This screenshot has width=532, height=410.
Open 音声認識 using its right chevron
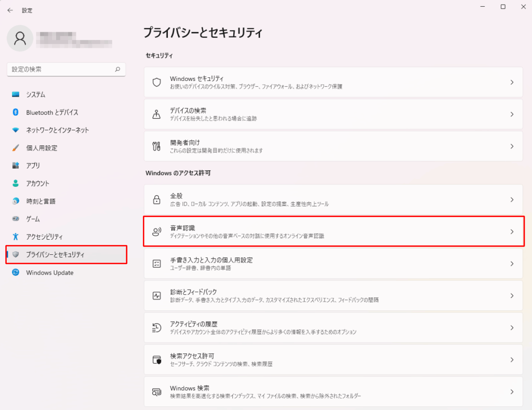click(x=512, y=232)
